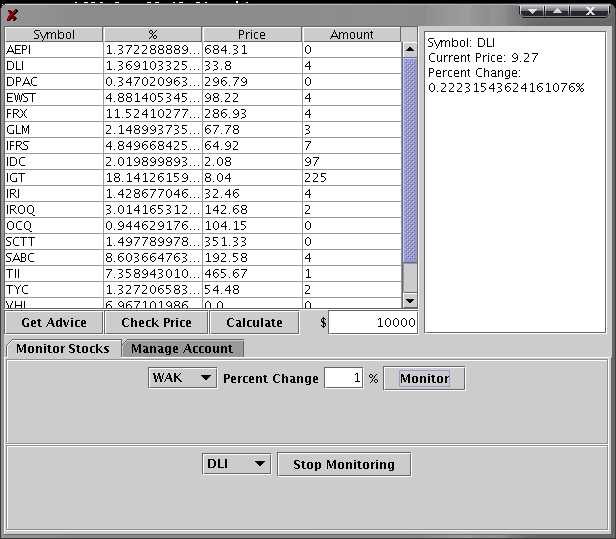
Task: Click the Monitor button
Action: point(424,378)
